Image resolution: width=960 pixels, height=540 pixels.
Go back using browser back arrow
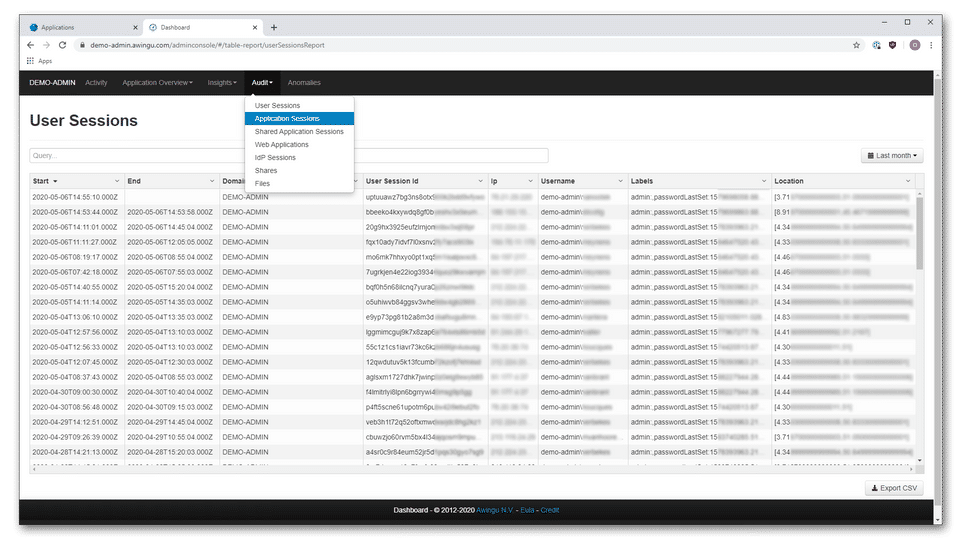[x=30, y=45]
